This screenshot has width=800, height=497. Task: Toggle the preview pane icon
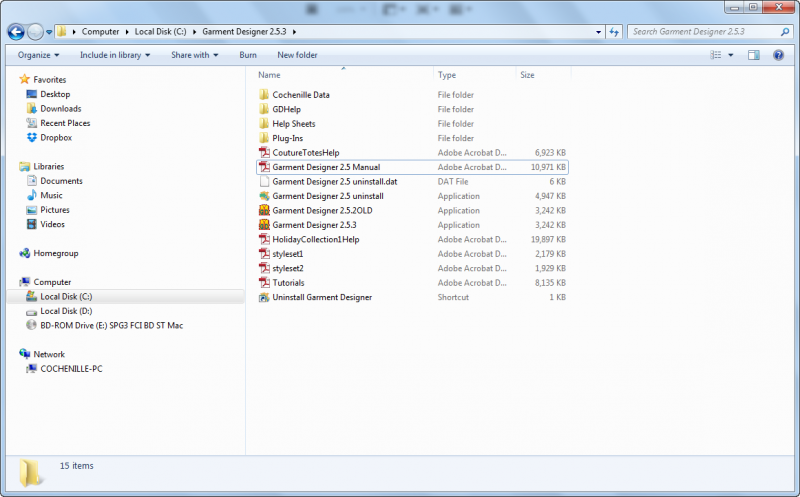[x=754, y=55]
